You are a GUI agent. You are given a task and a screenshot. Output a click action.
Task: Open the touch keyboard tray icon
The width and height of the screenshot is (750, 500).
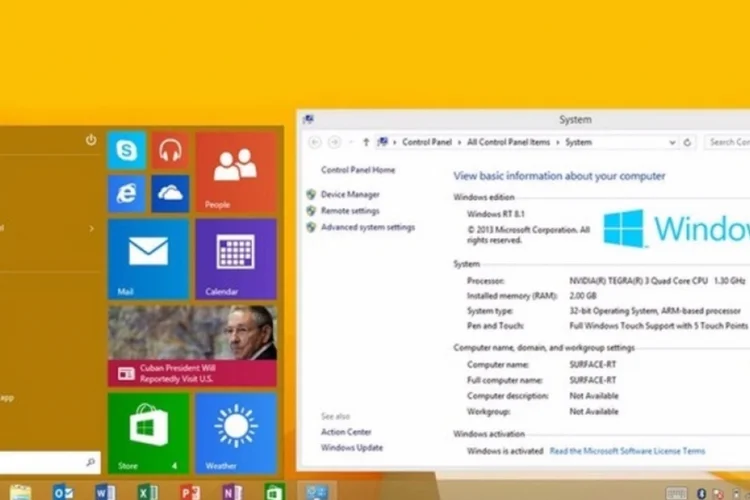(x=676, y=493)
